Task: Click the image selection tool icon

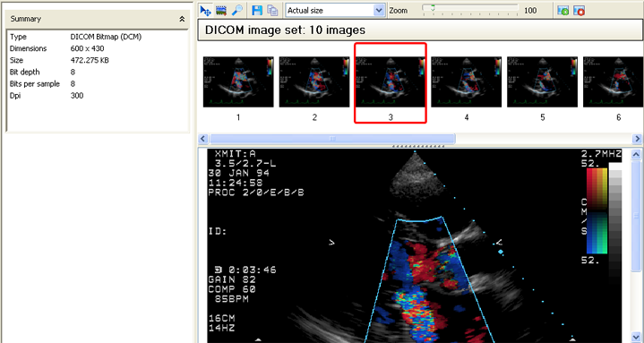Action: pos(221,11)
